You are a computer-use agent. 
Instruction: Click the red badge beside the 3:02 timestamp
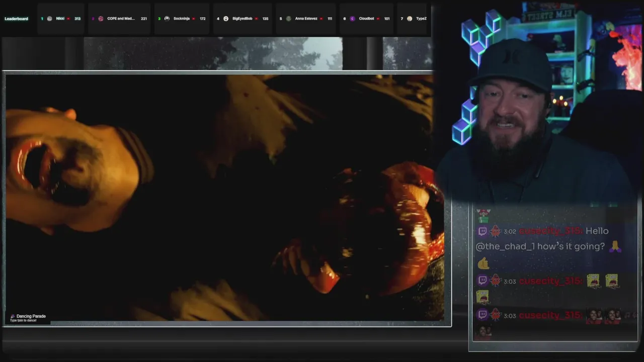pyautogui.click(x=496, y=231)
